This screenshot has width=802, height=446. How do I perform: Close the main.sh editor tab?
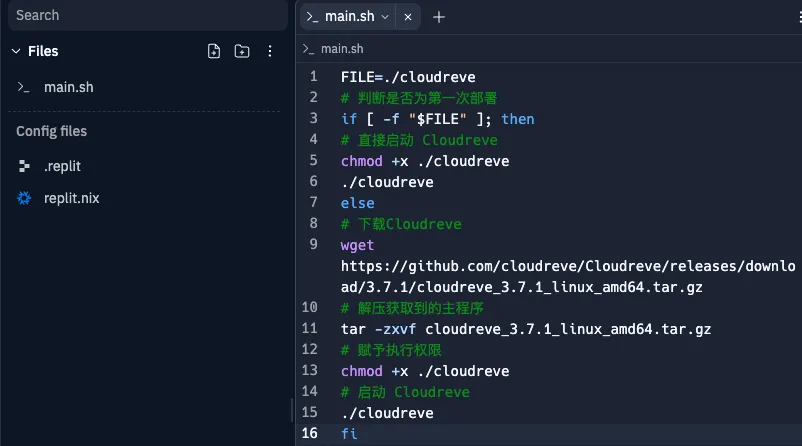coord(406,17)
